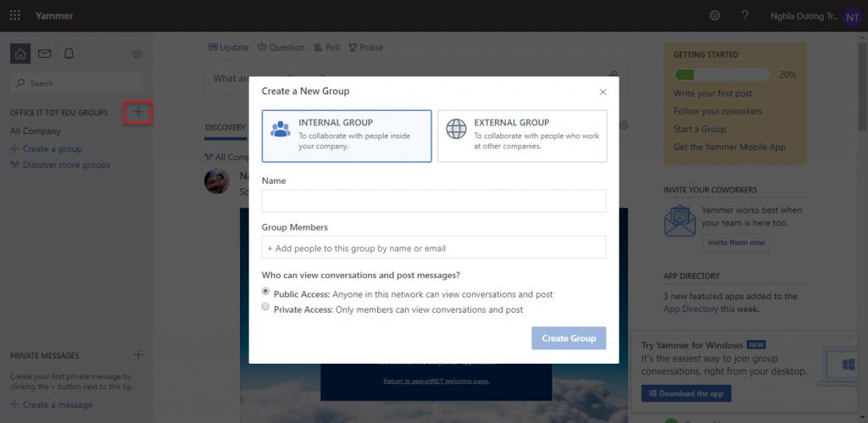This screenshot has width=868, height=423.
Task: Go to the Home feed icon
Action: pos(20,53)
